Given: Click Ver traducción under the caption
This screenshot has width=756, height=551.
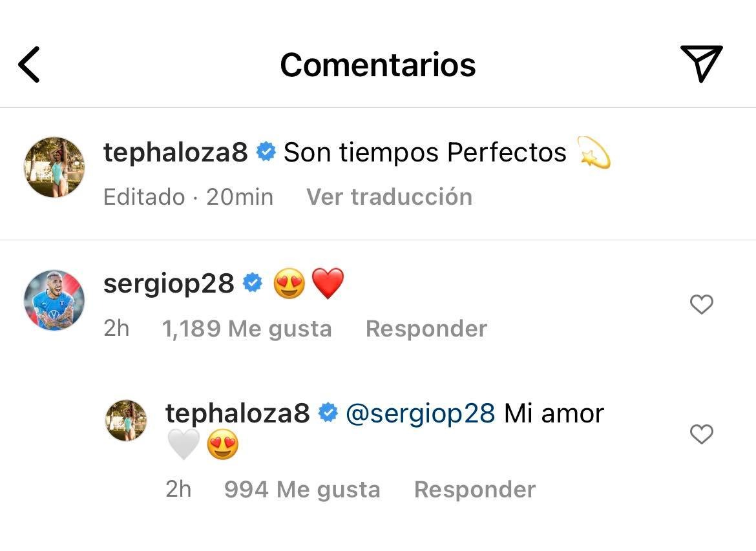Looking at the screenshot, I should tap(389, 196).
